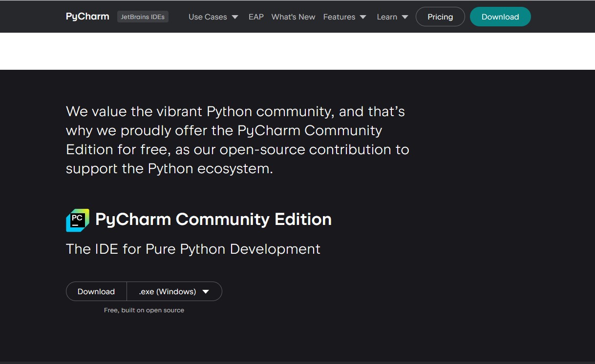Viewport: 595px width, 364px height.
Task: Click the PyCharm wordmark in the navigation bar
Action: pos(87,17)
